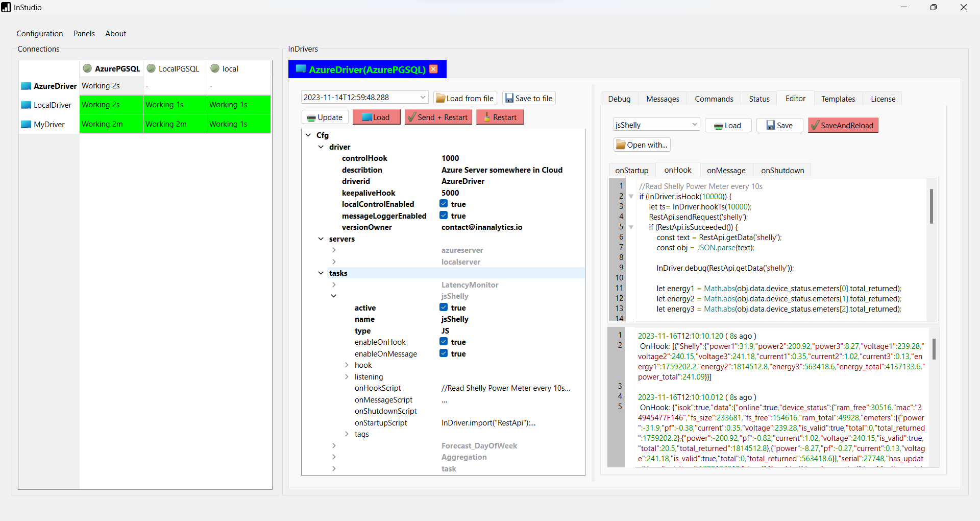Click the editor Save disk icon
This screenshot has height=521, width=980.
coord(771,126)
